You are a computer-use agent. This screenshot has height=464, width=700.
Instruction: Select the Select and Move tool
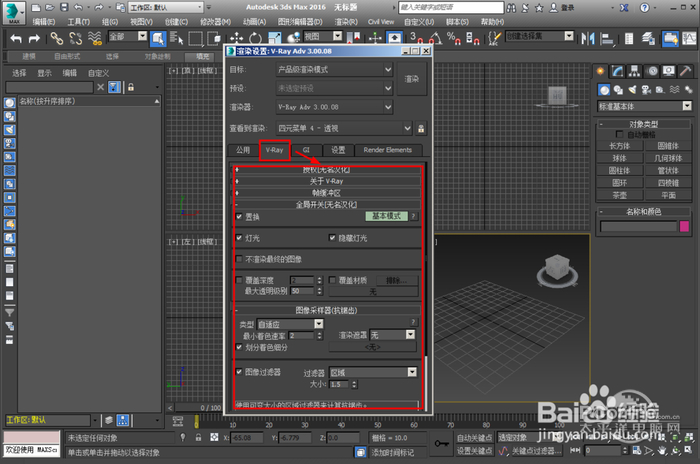tap(237, 38)
